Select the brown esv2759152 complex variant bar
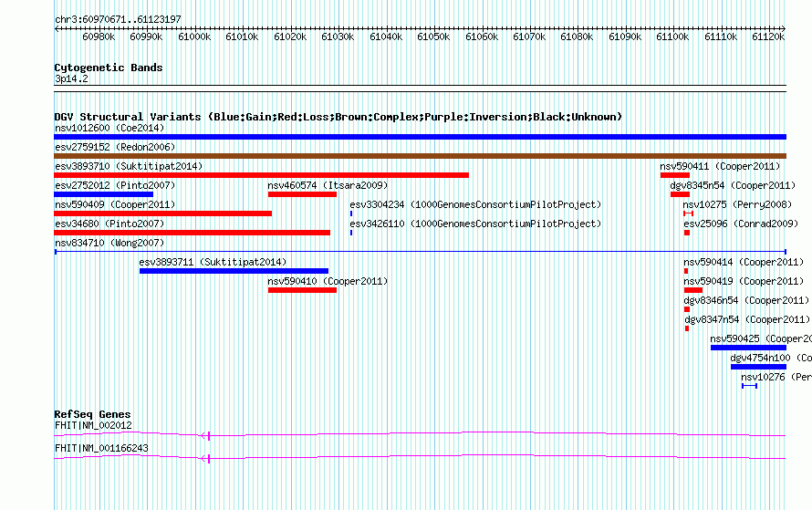Image resolution: width=812 pixels, height=510 pixels. pos(420,156)
